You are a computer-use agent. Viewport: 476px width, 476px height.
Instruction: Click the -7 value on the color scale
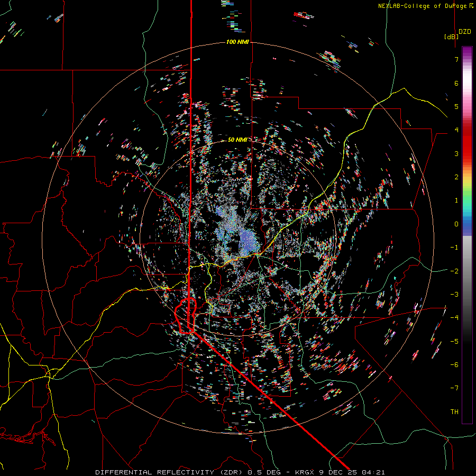click(454, 388)
